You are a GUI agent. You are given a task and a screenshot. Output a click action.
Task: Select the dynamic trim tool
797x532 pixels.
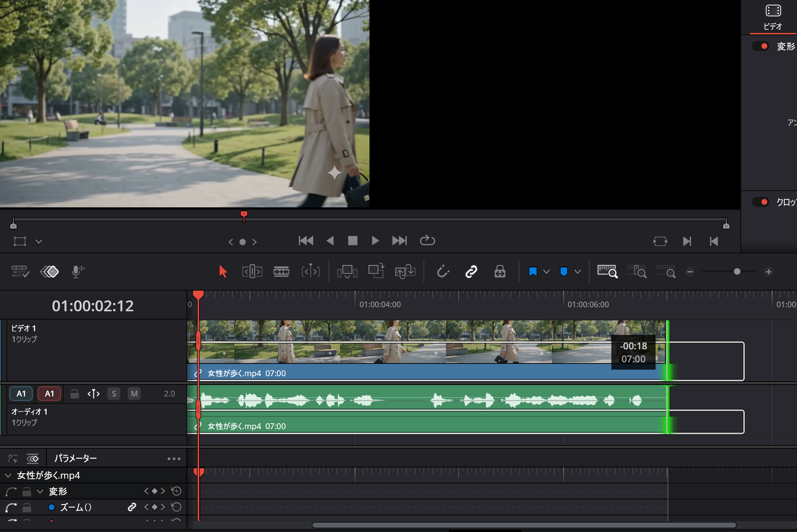(310, 271)
